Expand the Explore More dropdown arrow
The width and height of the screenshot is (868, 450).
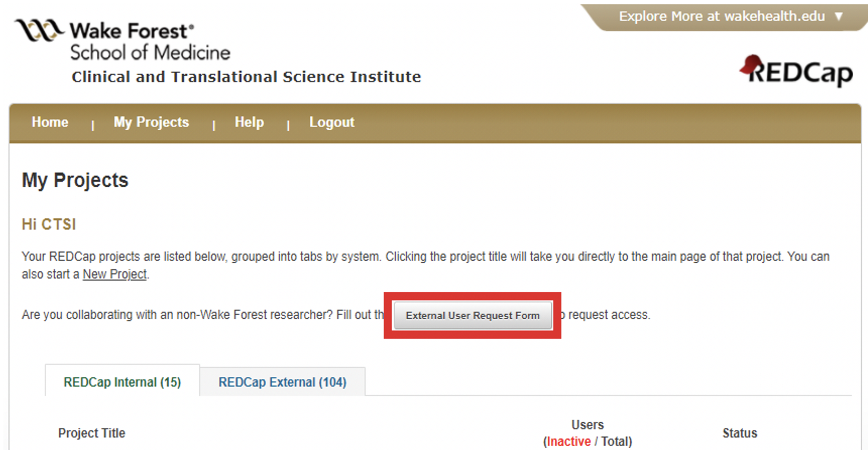839,16
